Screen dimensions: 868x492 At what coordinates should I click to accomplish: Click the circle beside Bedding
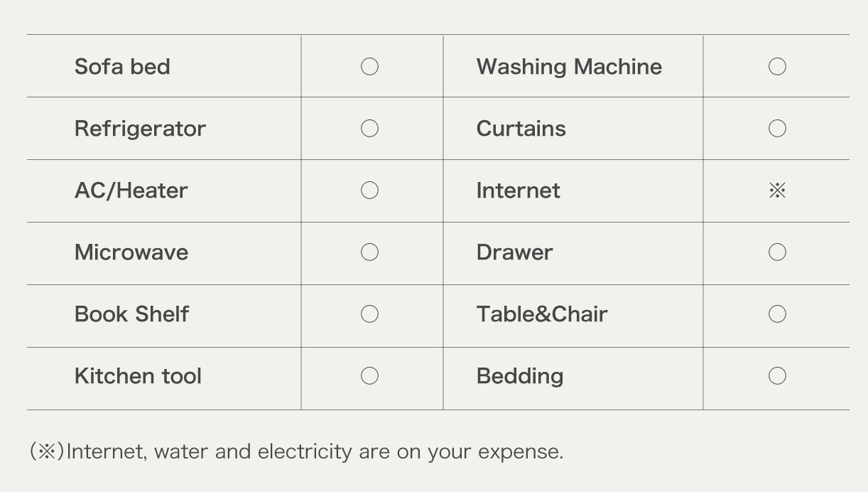tap(777, 376)
